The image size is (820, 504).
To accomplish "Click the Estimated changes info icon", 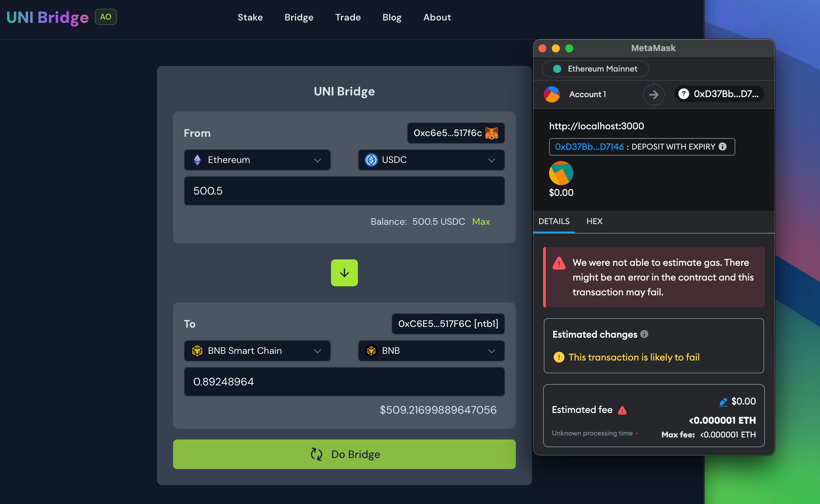I will pyautogui.click(x=644, y=334).
